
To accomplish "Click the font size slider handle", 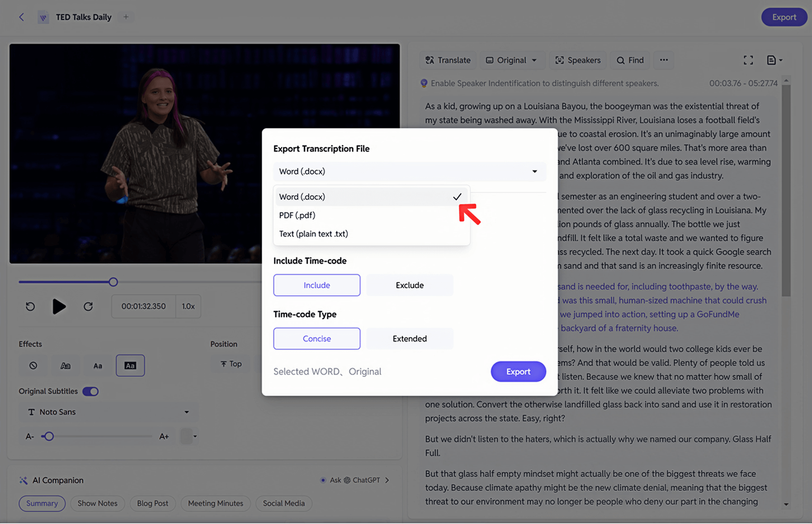I will 49,436.
